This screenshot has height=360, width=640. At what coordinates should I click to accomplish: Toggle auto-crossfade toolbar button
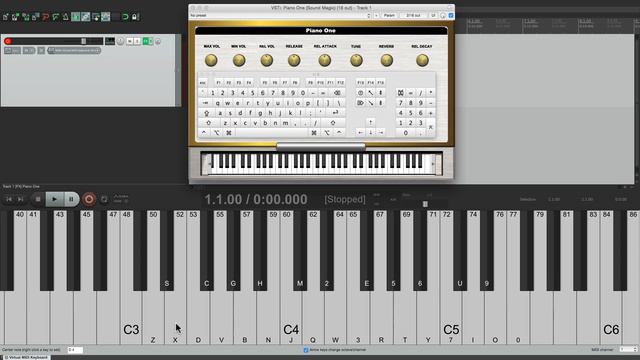[x=76, y=17]
